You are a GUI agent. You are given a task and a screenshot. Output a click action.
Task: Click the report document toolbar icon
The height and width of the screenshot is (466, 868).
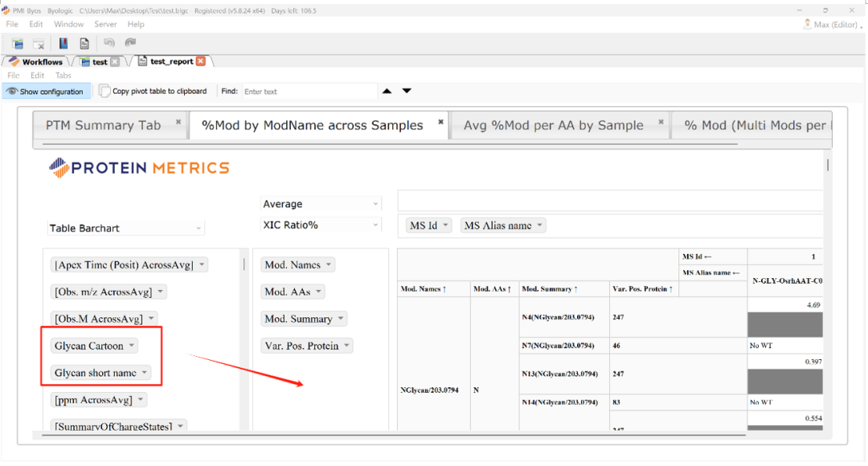pos(84,43)
